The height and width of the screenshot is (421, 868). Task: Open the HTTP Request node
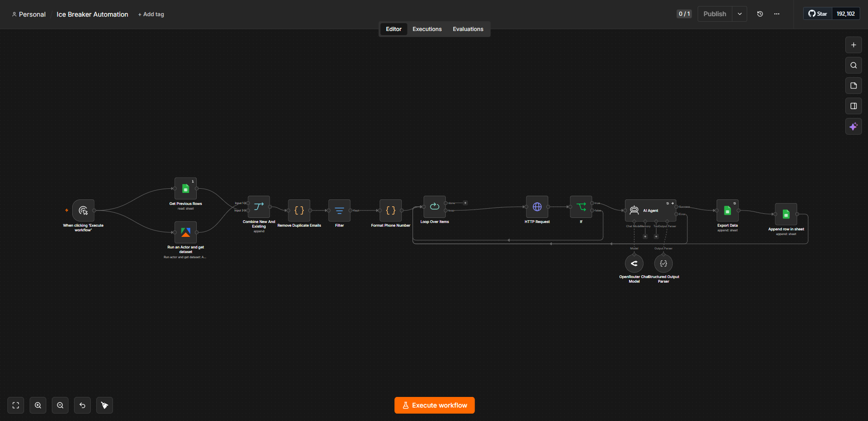(537, 207)
